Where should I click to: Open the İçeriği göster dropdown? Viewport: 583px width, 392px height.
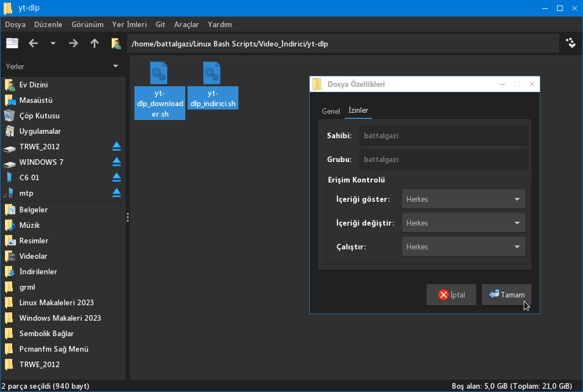pos(464,199)
